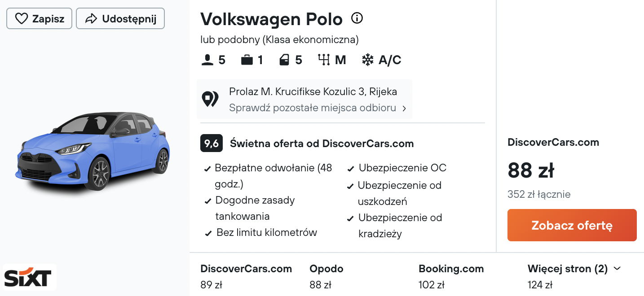This screenshot has width=644, height=296.
Task: Click the share arrow icon on Udostępnij
Action: (x=91, y=19)
